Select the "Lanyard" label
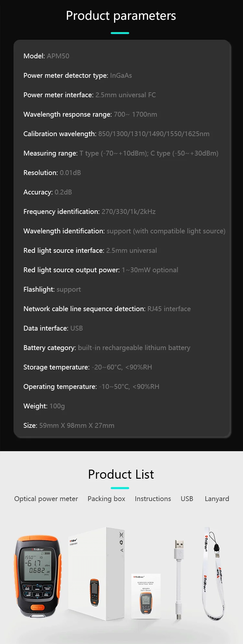 (x=217, y=499)
